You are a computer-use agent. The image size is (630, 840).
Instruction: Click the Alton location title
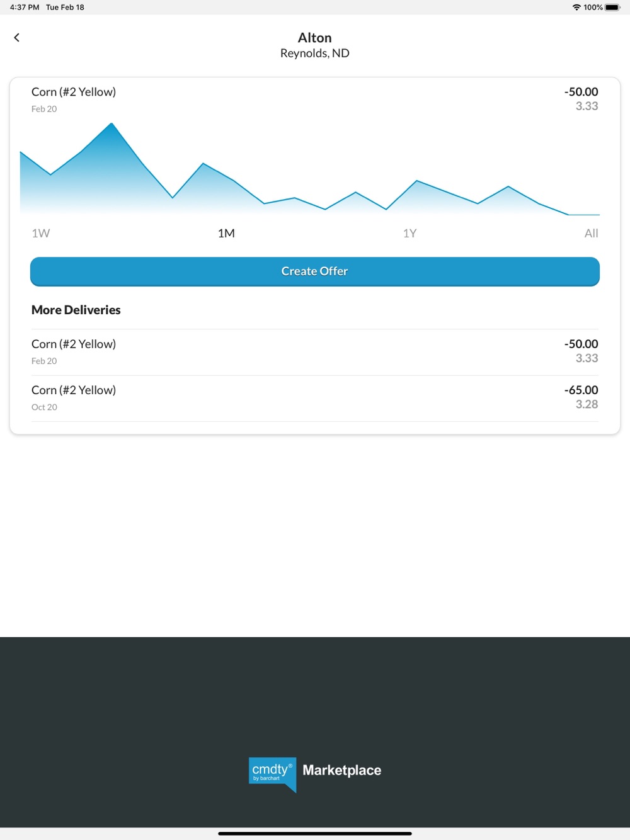[315, 38]
